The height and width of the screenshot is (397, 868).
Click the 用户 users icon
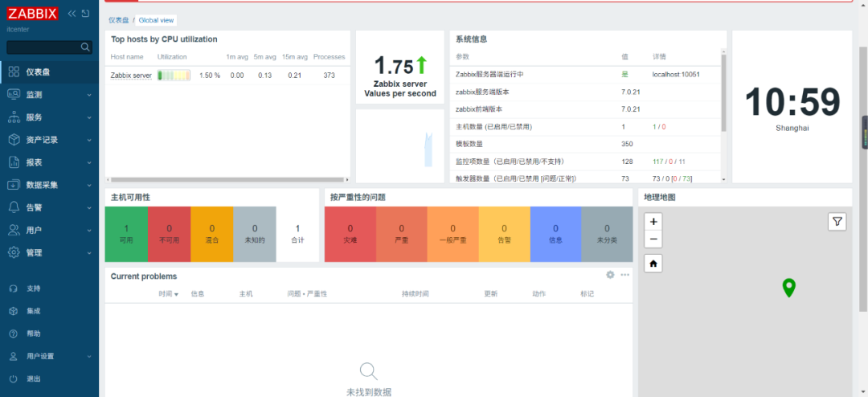point(14,230)
